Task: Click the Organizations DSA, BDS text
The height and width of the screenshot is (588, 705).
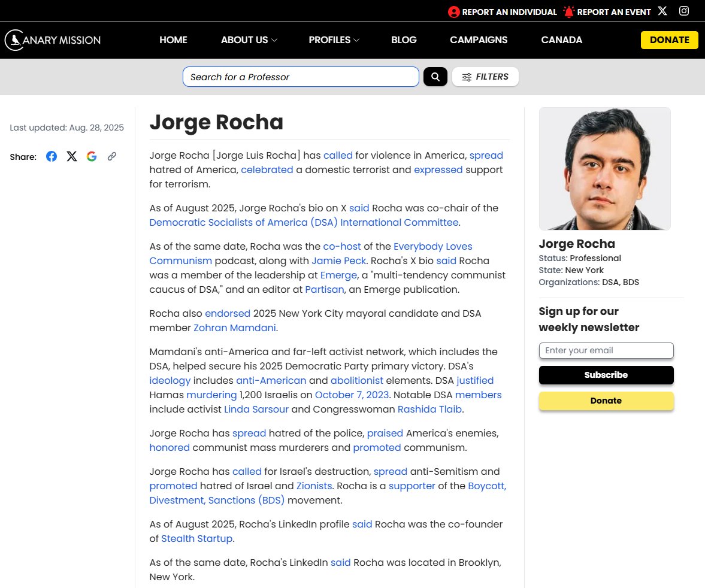Action: click(589, 282)
